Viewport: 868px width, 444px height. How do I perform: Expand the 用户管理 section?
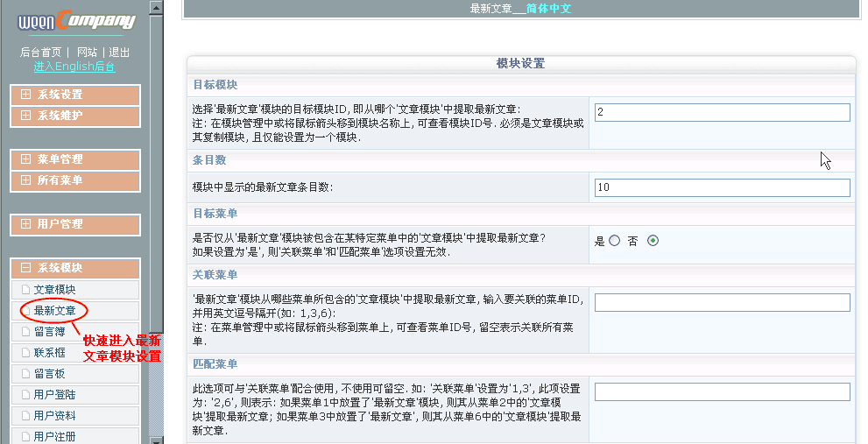pyautogui.click(x=75, y=224)
